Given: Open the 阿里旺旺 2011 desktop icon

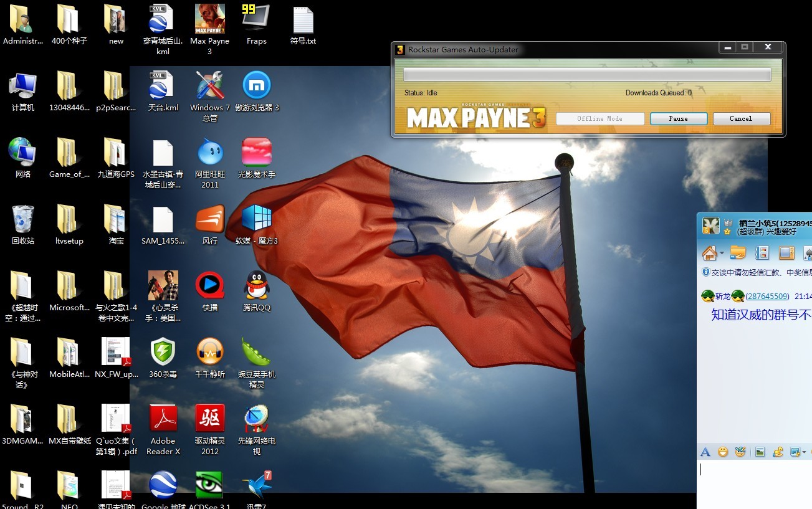Looking at the screenshot, I should point(210,153).
